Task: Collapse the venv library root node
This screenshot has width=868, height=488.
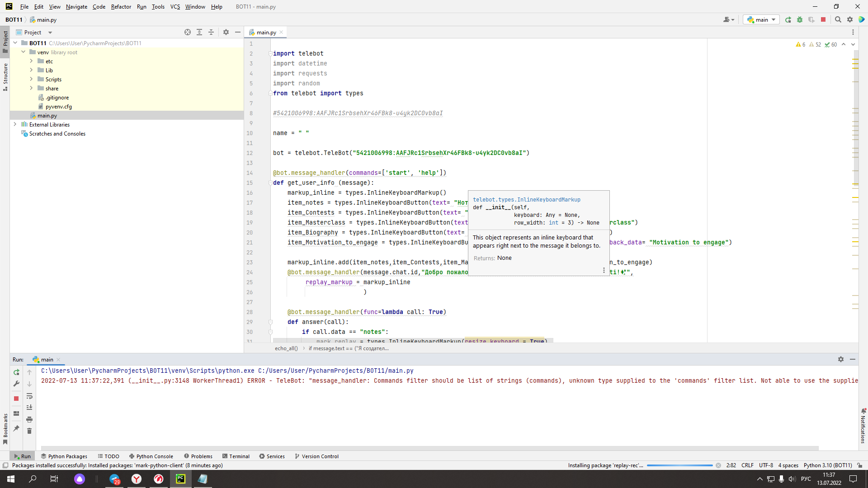Action: click(x=23, y=52)
